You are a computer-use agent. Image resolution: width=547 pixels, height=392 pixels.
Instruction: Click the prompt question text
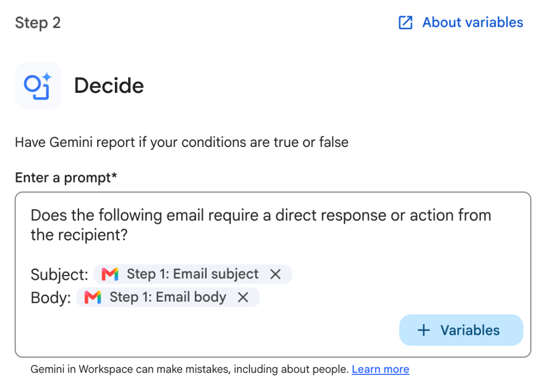[261, 225]
